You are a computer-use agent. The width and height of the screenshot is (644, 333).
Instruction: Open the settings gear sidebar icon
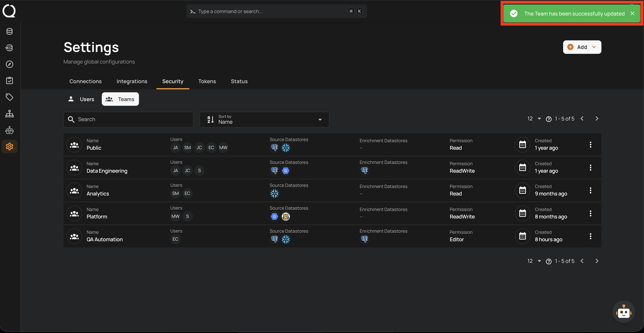[x=10, y=147]
